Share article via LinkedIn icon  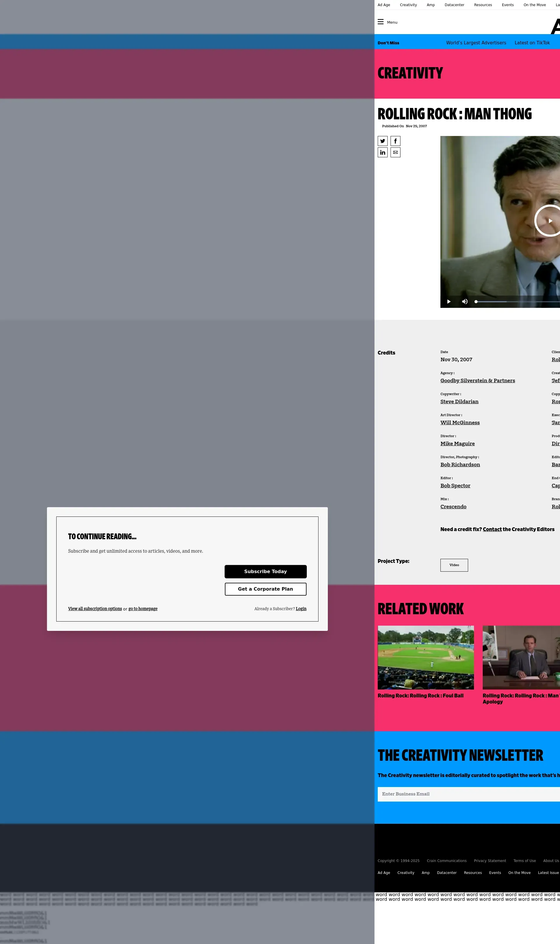coord(383,153)
